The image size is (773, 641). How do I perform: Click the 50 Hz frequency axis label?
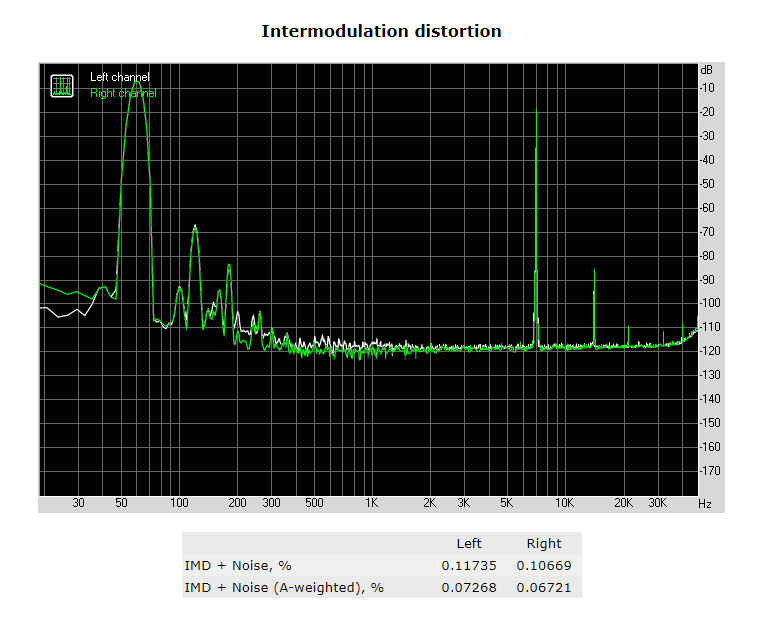click(x=121, y=503)
